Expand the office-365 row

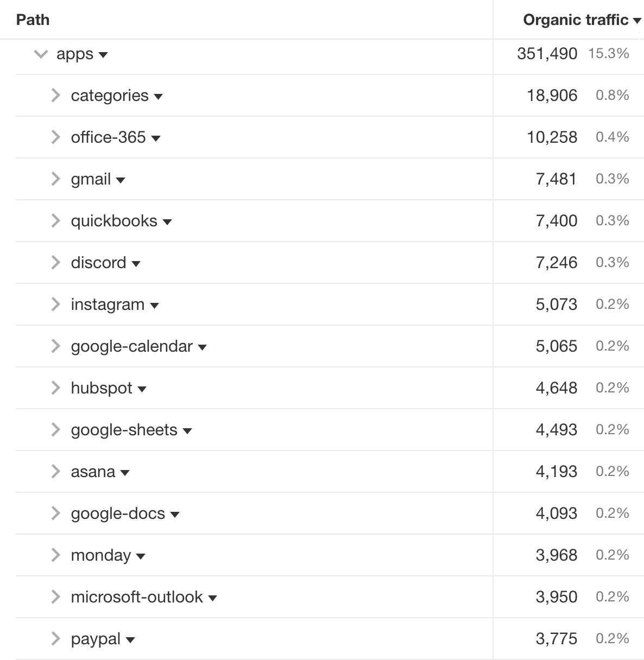click(55, 137)
